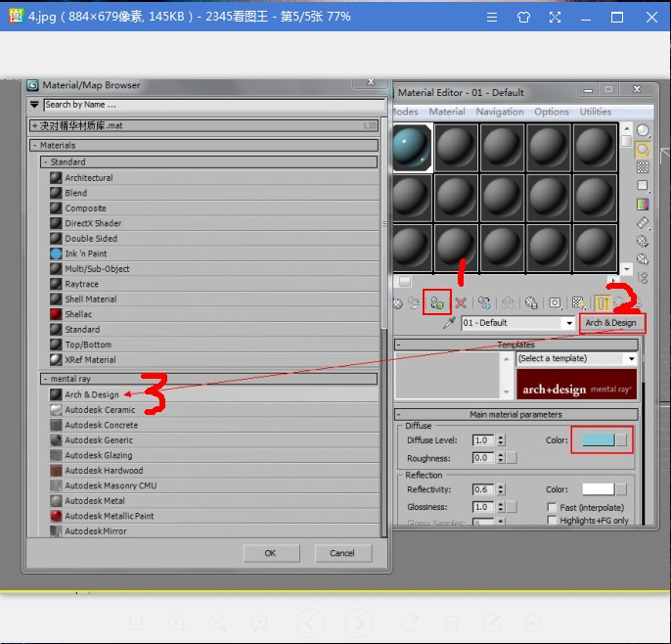Open the Sample Type sphere flyout
Viewport: 671px width, 644px height.
tap(643, 130)
